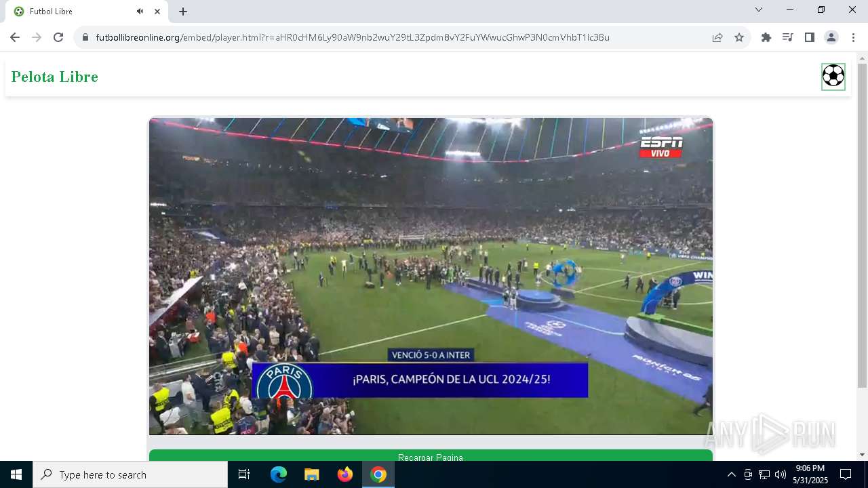The width and height of the screenshot is (868, 488).
Task: Go back with the browser back arrow
Action: pos(15,37)
